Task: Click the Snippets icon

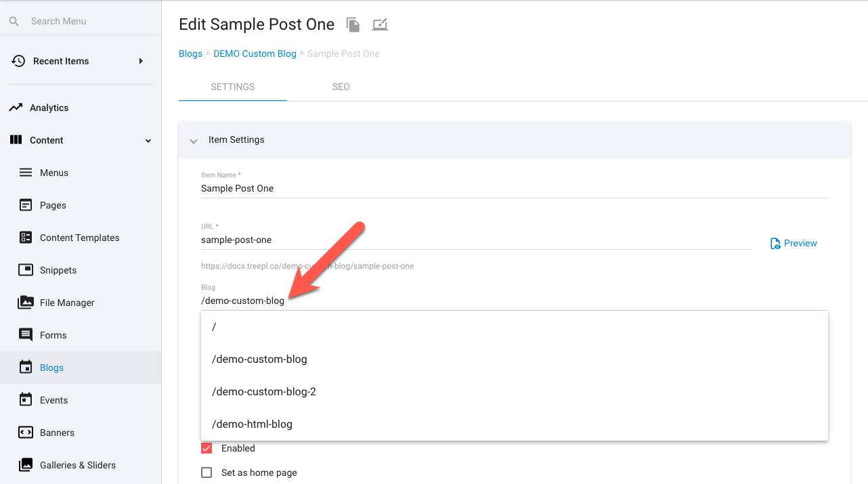Action: (x=26, y=270)
